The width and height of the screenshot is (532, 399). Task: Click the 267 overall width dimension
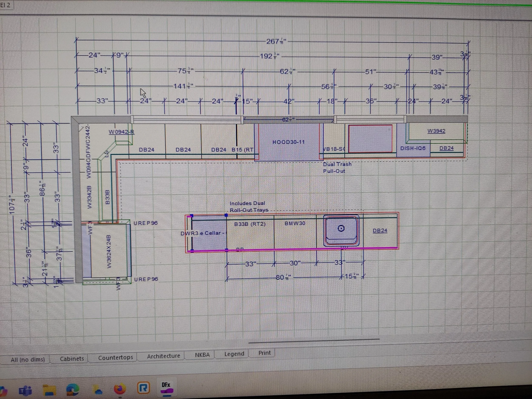(276, 42)
